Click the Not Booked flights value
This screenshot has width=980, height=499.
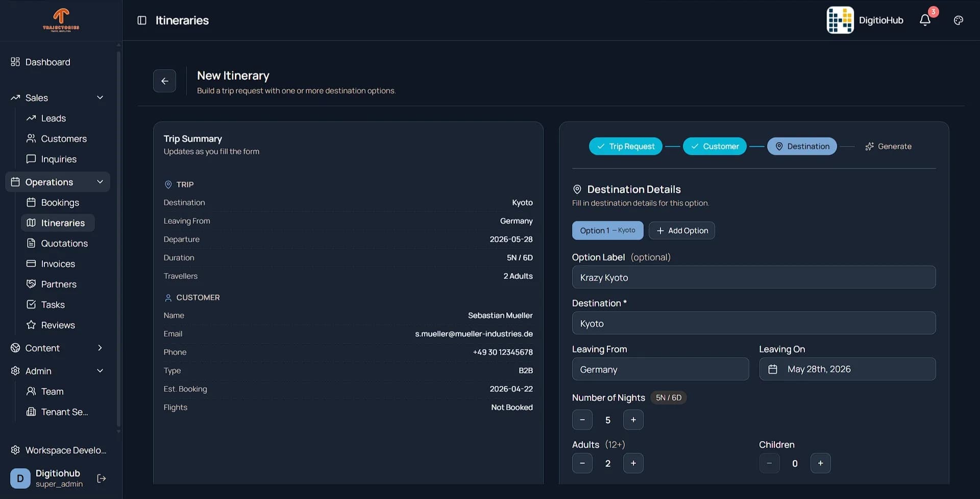[512, 407]
